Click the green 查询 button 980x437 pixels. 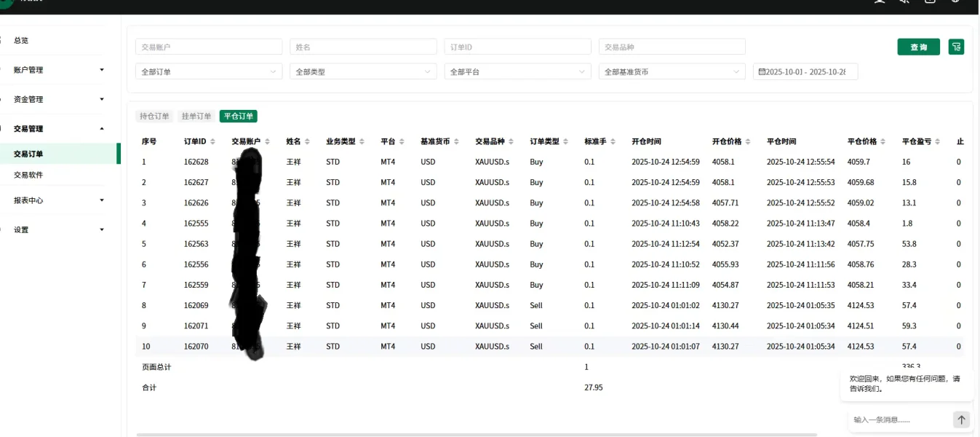coord(918,47)
